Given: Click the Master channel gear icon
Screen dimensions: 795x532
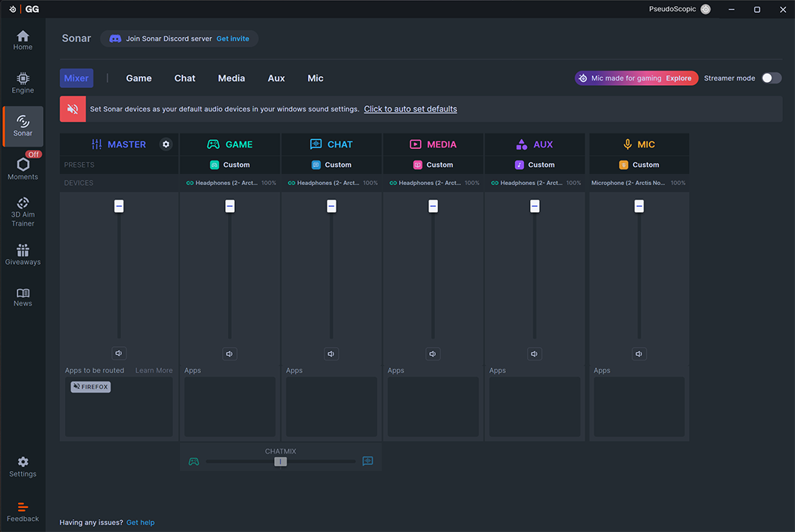Looking at the screenshot, I should [x=166, y=144].
